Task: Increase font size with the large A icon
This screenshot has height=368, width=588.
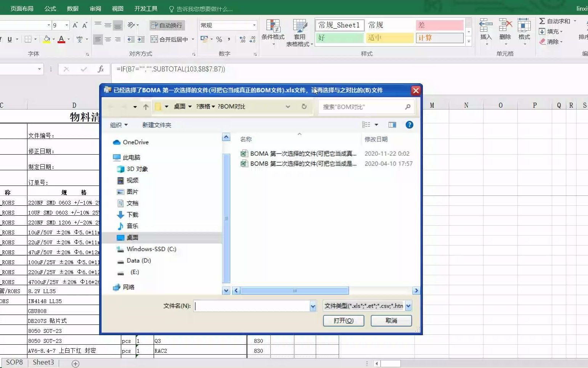Action: tap(75, 25)
